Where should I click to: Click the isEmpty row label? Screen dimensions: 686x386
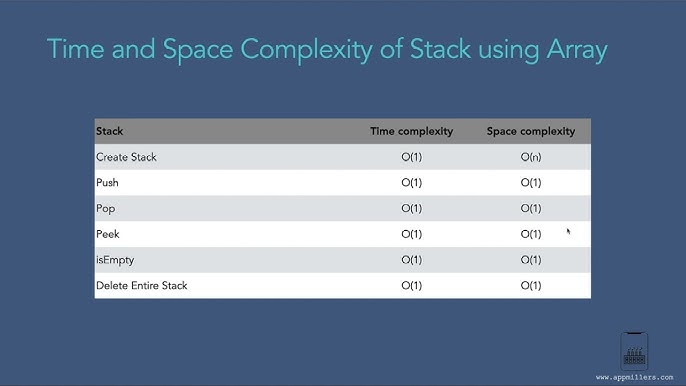pos(115,260)
